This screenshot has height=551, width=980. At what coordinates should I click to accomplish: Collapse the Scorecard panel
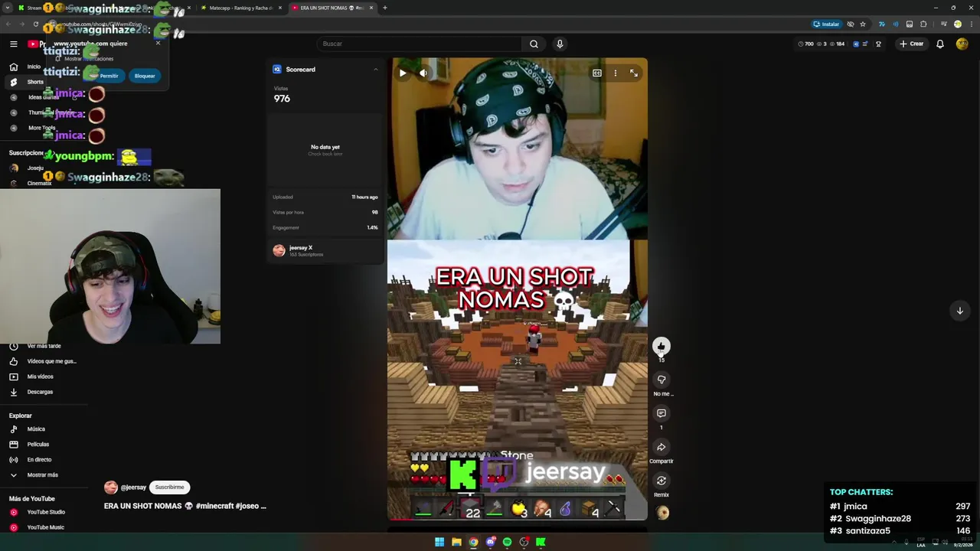[x=375, y=70]
